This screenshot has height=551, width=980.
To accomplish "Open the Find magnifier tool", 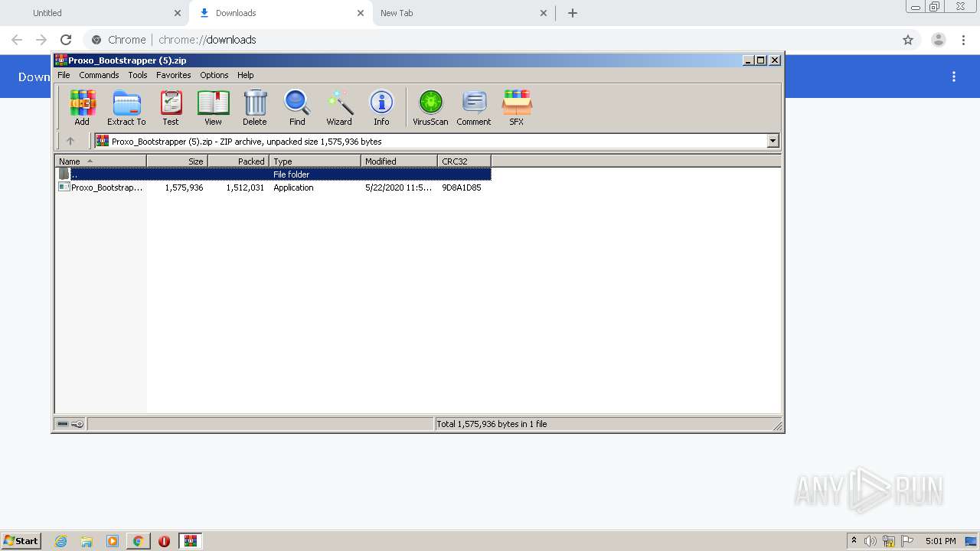I will pos(297,107).
